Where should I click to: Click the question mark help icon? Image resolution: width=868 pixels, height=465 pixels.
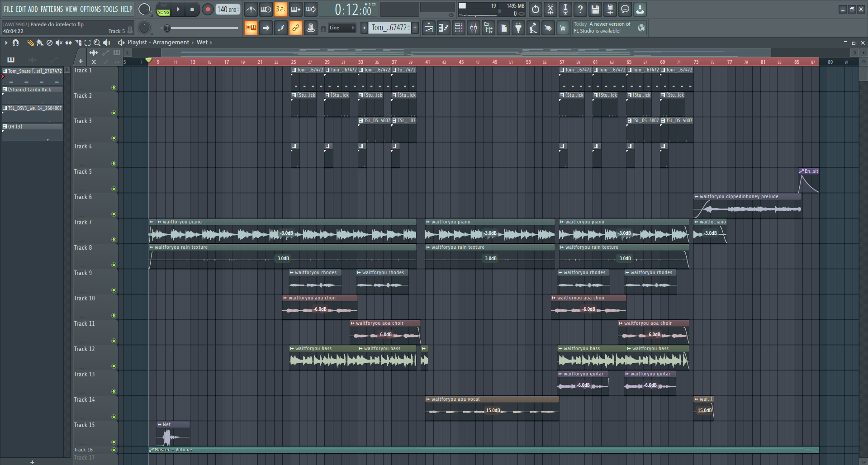pyautogui.click(x=580, y=9)
